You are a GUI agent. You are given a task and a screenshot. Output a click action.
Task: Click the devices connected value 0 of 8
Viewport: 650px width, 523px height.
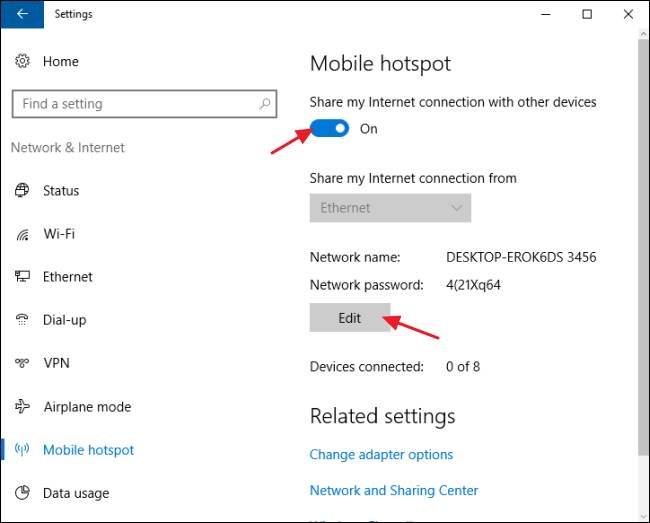click(463, 366)
